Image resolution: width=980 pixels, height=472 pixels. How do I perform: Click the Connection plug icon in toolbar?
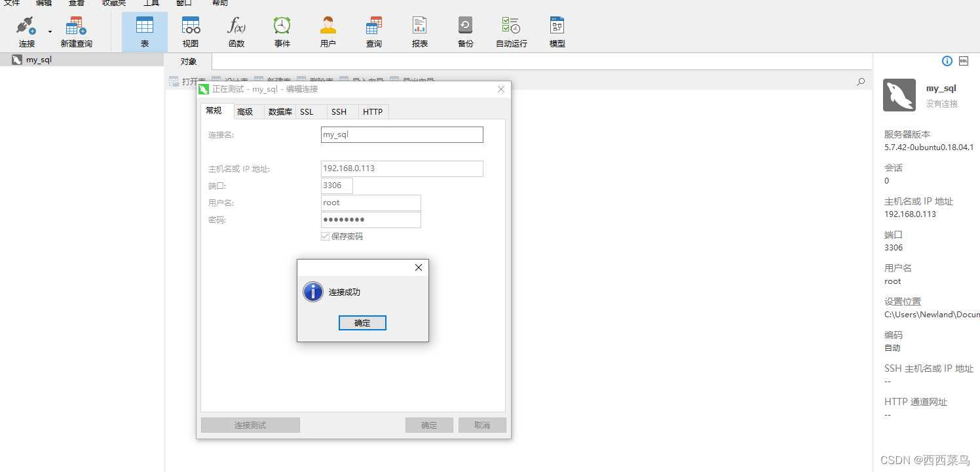(x=26, y=27)
